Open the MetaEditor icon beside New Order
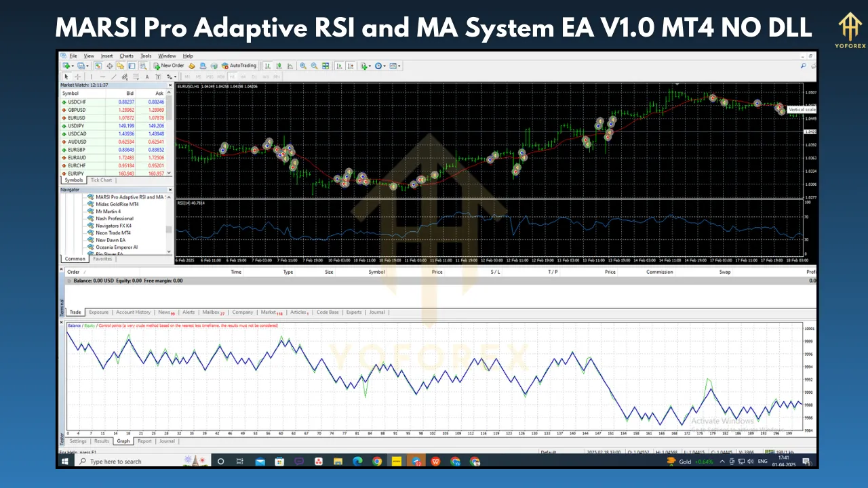 click(x=191, y=66)
